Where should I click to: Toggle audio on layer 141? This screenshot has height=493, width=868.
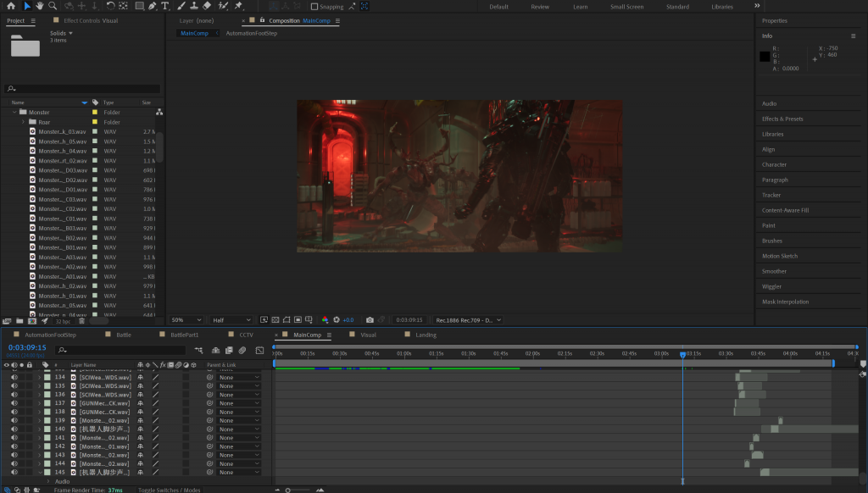pyautogui.click(x=14, y=438)
